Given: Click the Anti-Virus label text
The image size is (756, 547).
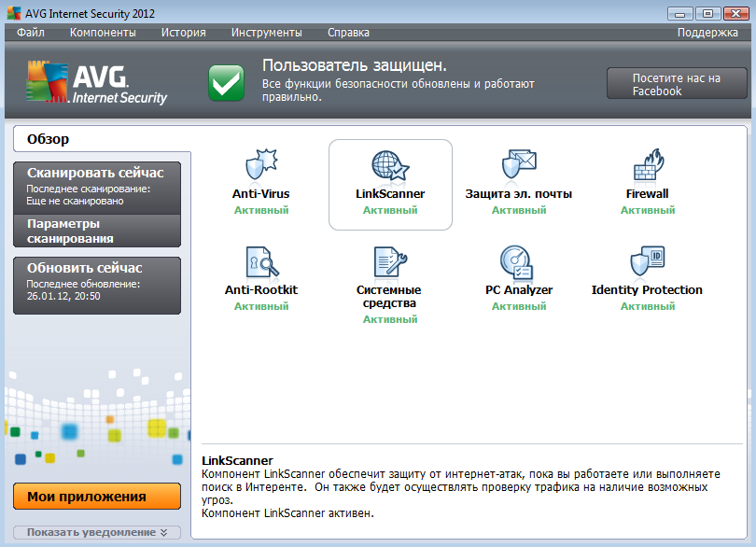Looking at the screenshot, I should (260, 193).
